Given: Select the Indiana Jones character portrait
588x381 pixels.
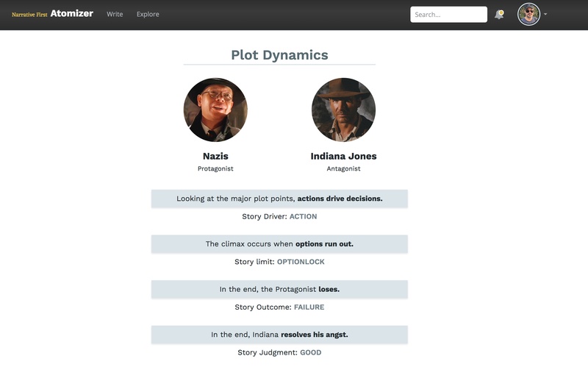Looking at the screenshot, I should tap(343, 110).
